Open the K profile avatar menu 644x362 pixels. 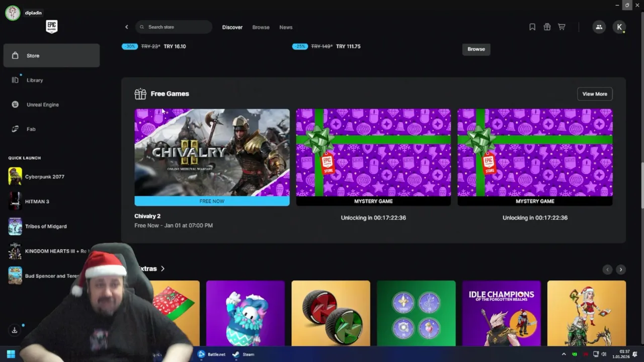pyautogui.click(x=619, y=27)
